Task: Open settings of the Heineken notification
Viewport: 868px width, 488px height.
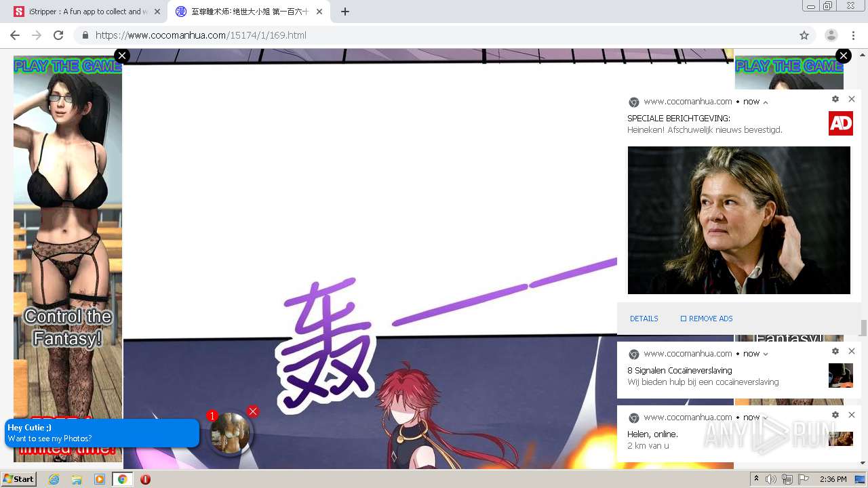Action: point(835,99)
